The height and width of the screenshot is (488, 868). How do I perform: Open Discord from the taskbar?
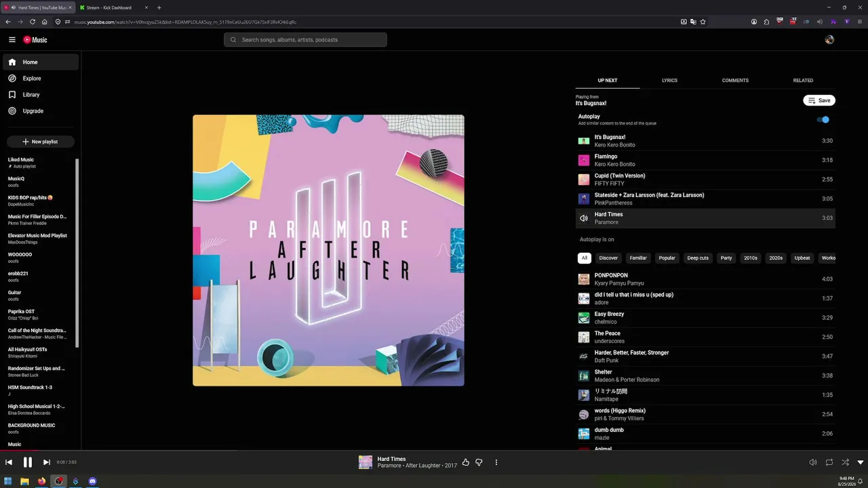93,481
